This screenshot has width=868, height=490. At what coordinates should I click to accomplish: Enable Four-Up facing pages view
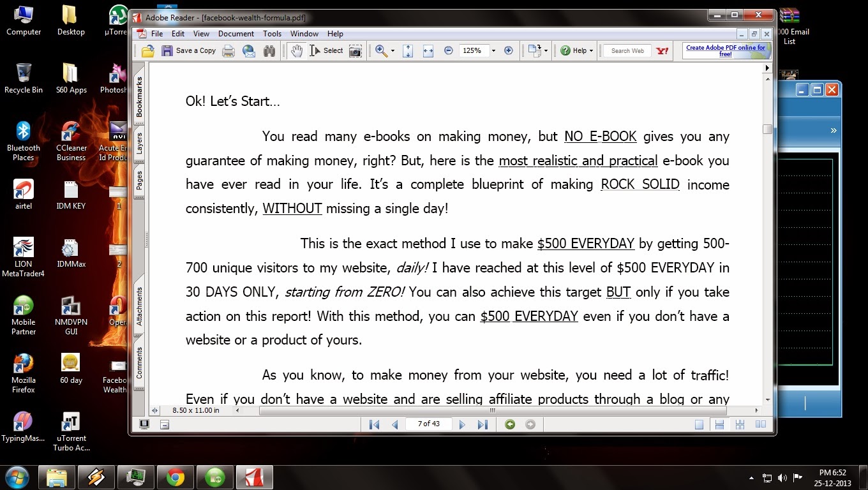[x=739, y=424]
